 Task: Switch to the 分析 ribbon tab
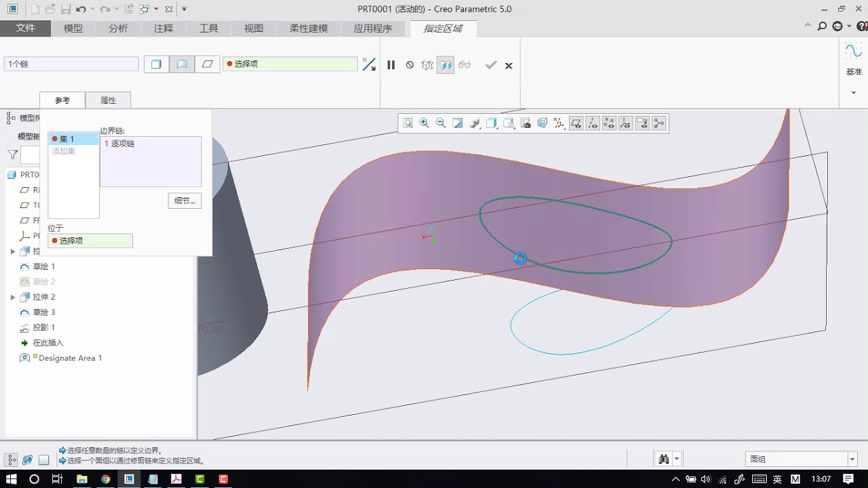(118, 28)
